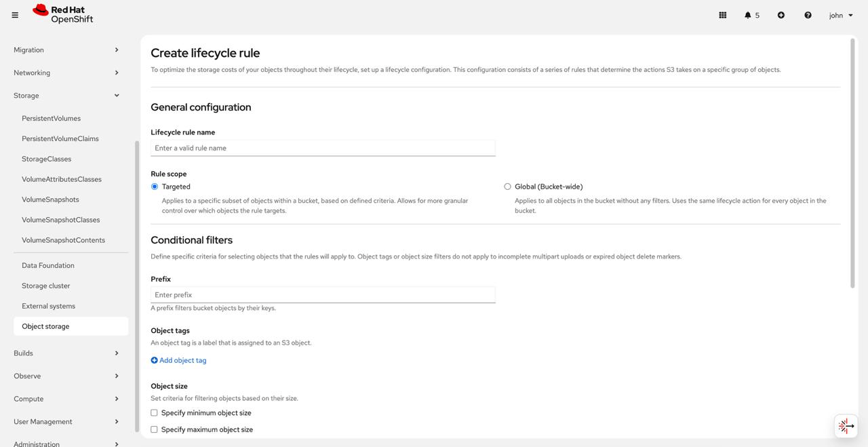Expand the Builds nav section
The height and width of the screenshot is (447, 868).
[x=66, y=353]
